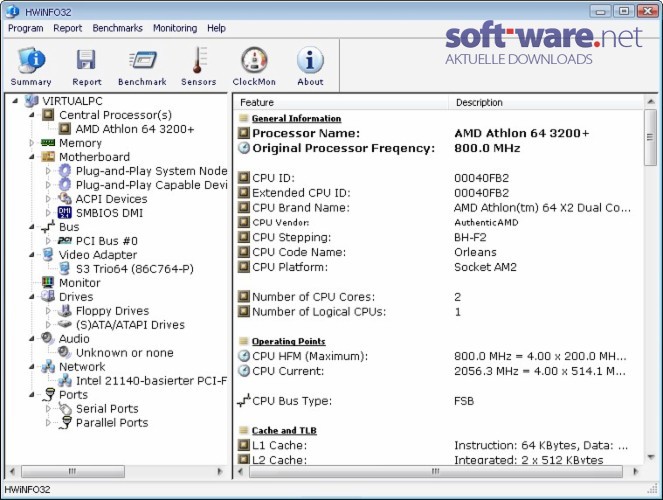
Task: Click the Motherboard icon in tree
Action: click(x=48, y=157)
